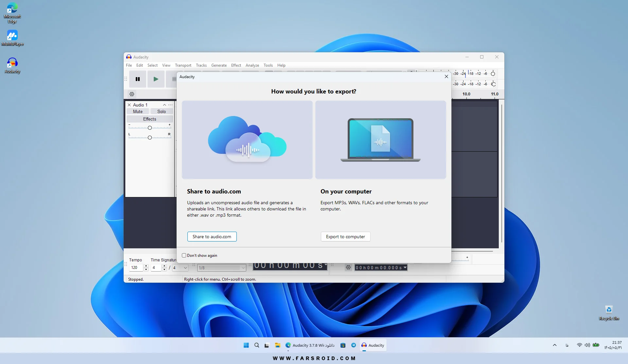
Task: Click the green Play button
Action: click(x=156, y=79)
